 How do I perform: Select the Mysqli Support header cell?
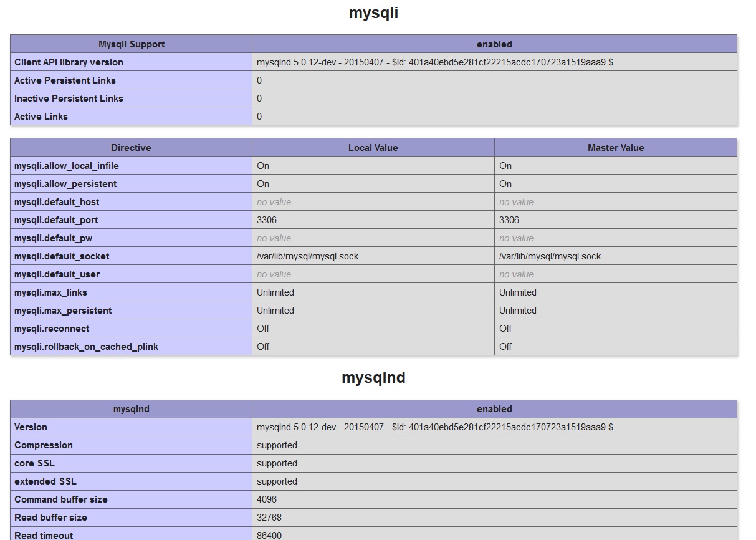coord(130,44)
